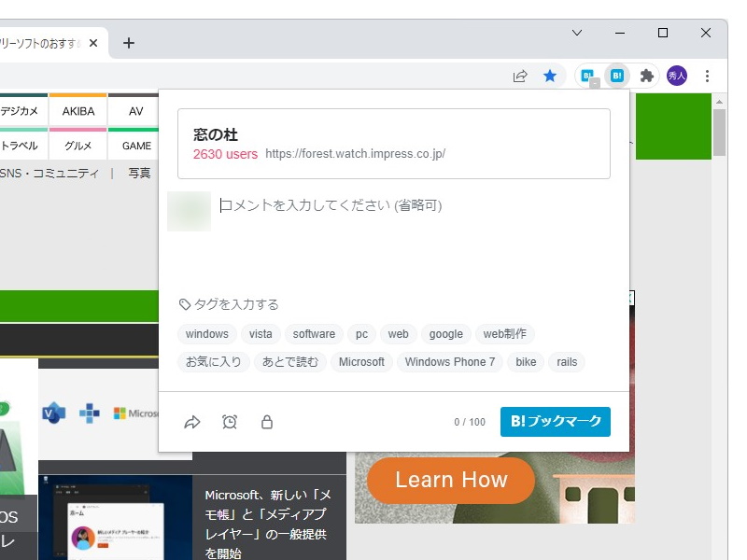Select the lock icon for private bookmarking

(267, 422)
